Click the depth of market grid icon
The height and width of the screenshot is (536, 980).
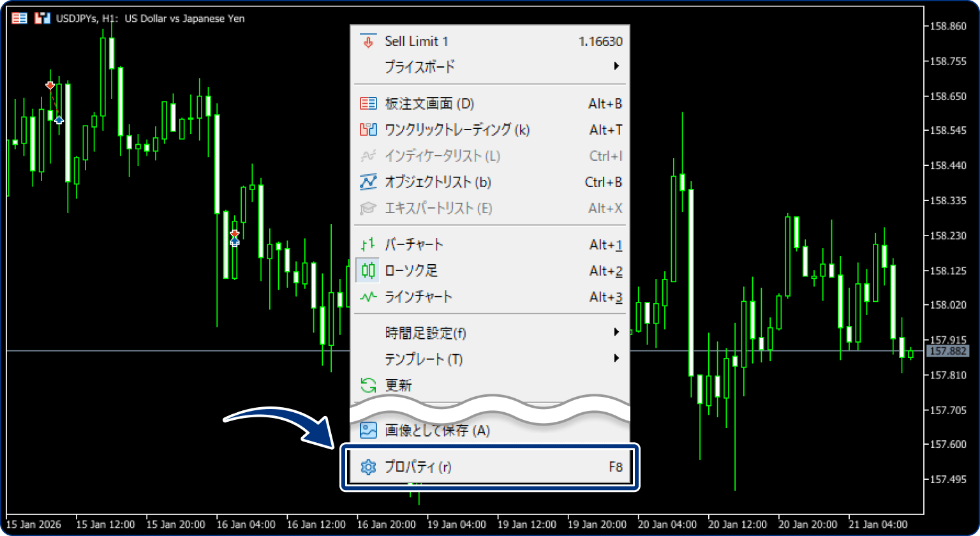pos(367,103)
